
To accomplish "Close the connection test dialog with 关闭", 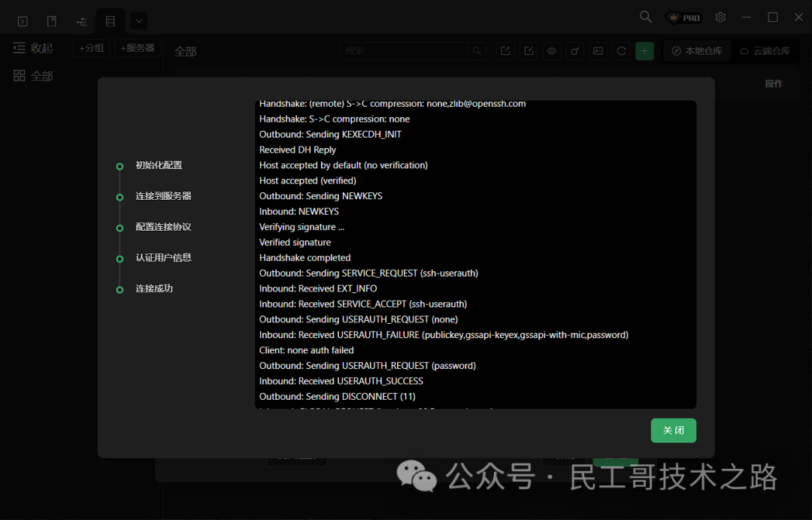I will (x=673, y=431).
